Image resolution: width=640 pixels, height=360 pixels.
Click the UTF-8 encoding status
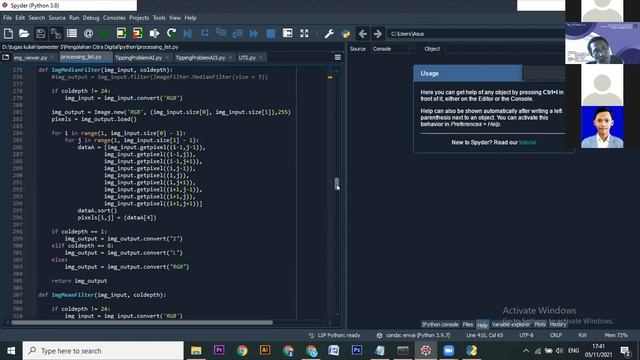pos(527,335)
